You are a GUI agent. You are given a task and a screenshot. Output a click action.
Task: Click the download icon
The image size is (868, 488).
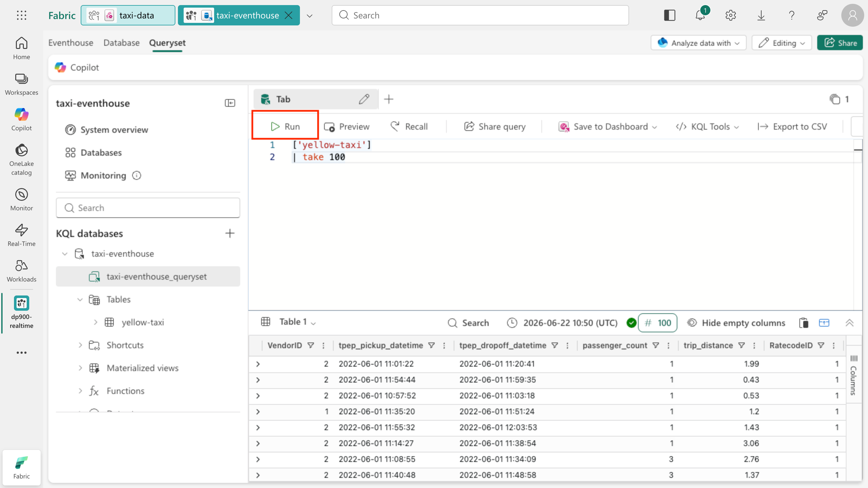(761, 15)
